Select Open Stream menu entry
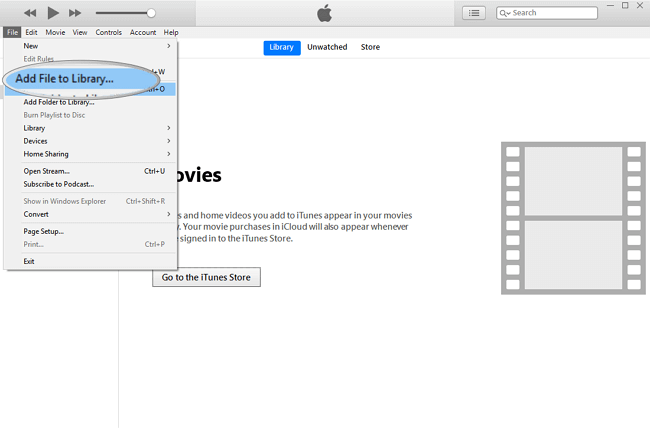Screen dimensions: 650x428 pyautogui.click(x=47, y=171)
